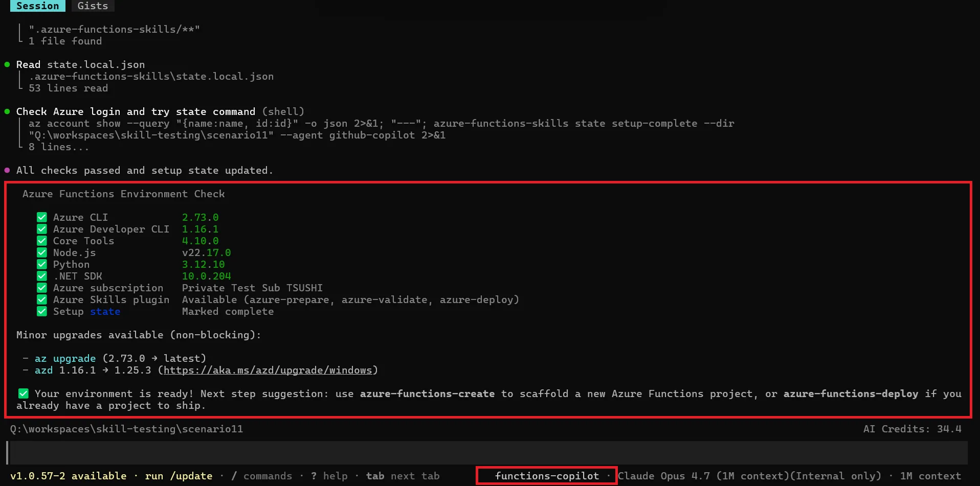The image size is (980, 486).
Task: Click the '.azure-functions-skills\state.local.json' file path
Action: pos(151,76)
